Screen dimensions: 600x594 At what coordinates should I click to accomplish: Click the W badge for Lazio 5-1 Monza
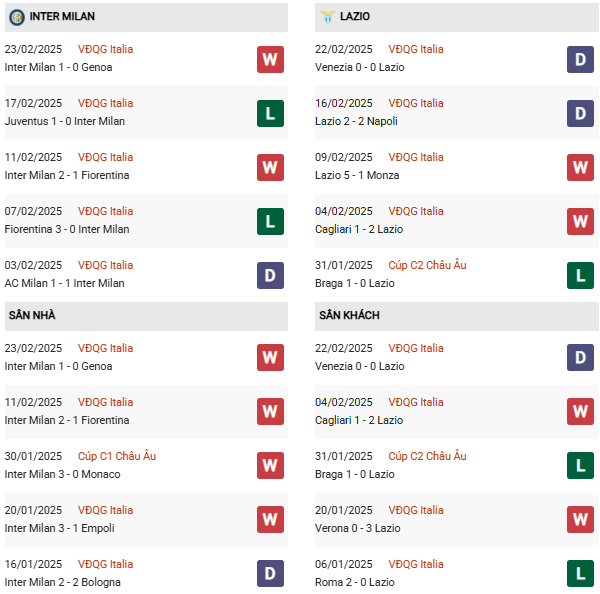580,167
